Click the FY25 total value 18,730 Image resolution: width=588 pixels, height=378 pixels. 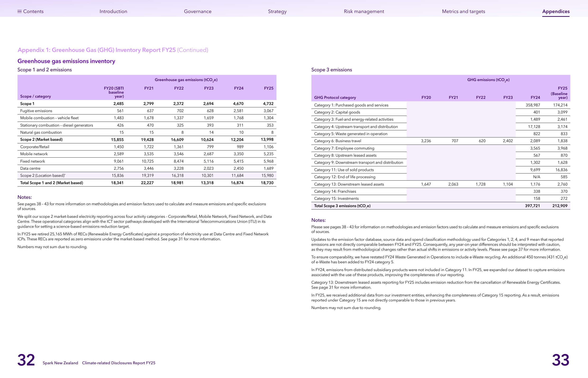267,183
